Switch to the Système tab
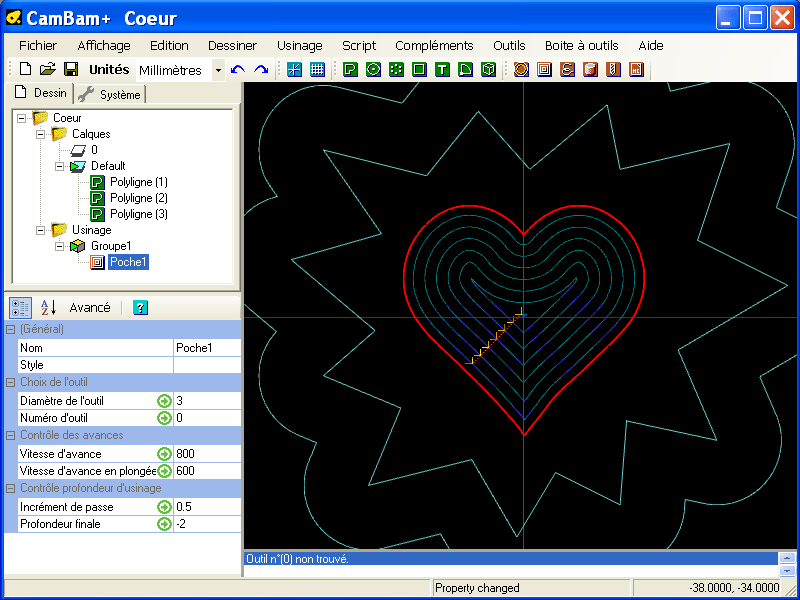This screenshot has width=800, height=600. tap(110, 94)
